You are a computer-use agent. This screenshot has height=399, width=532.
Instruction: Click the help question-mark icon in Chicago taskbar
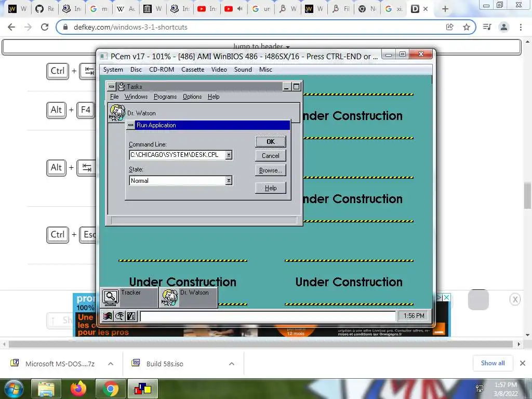(131, 316)
